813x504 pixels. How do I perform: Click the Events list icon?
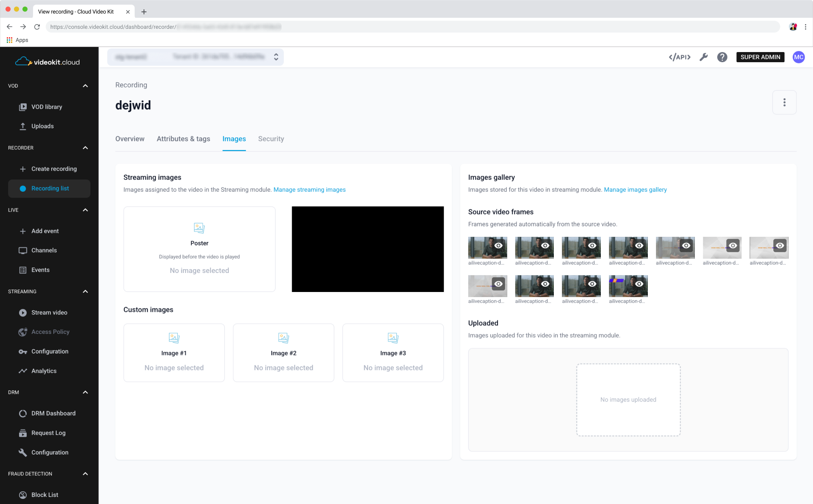[x=23, y=270]
